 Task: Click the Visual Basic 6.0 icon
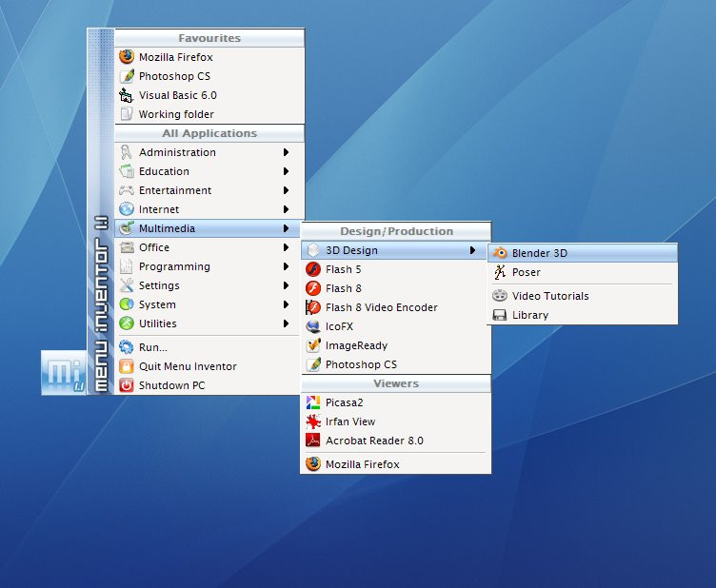tap(127, 95)
